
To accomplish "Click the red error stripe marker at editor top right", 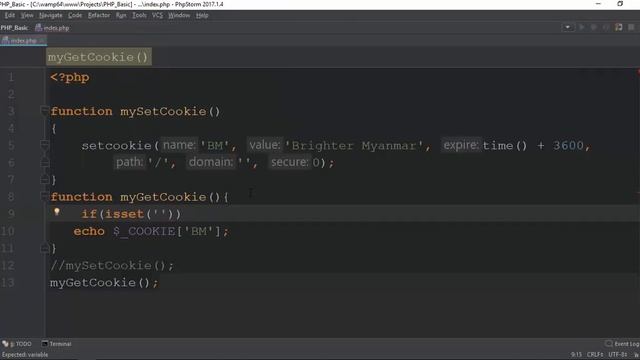I will coord(638,72).
